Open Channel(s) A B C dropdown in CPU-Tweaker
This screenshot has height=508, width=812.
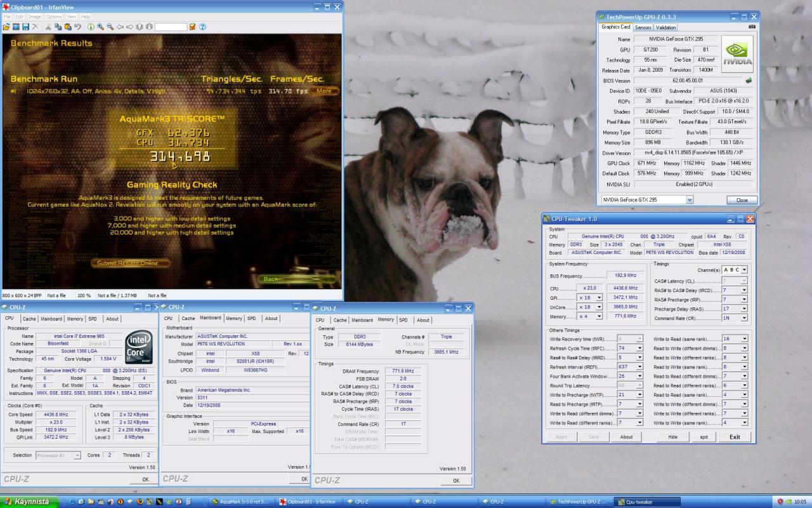pyautogui.click(x=735, y=270)
